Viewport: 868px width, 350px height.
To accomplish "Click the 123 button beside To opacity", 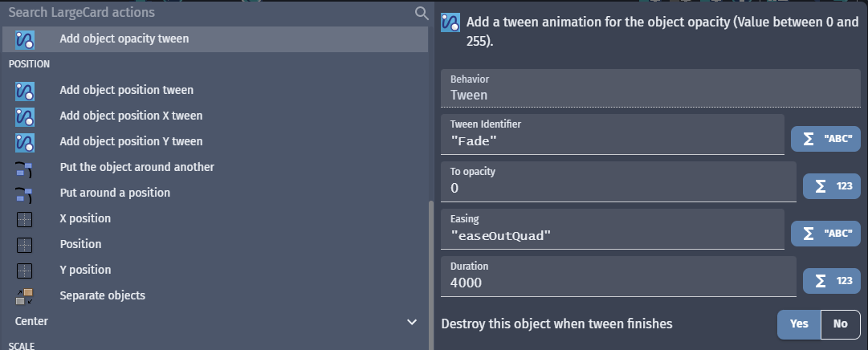I will pyautogui.click(x=831, y=186).
